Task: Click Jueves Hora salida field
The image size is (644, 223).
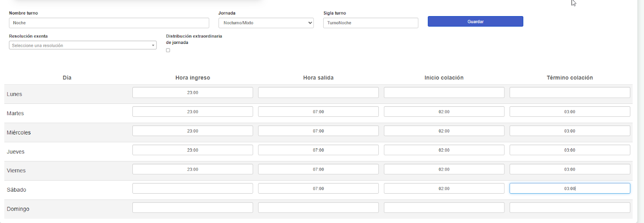Action: [x=318, y=150]
